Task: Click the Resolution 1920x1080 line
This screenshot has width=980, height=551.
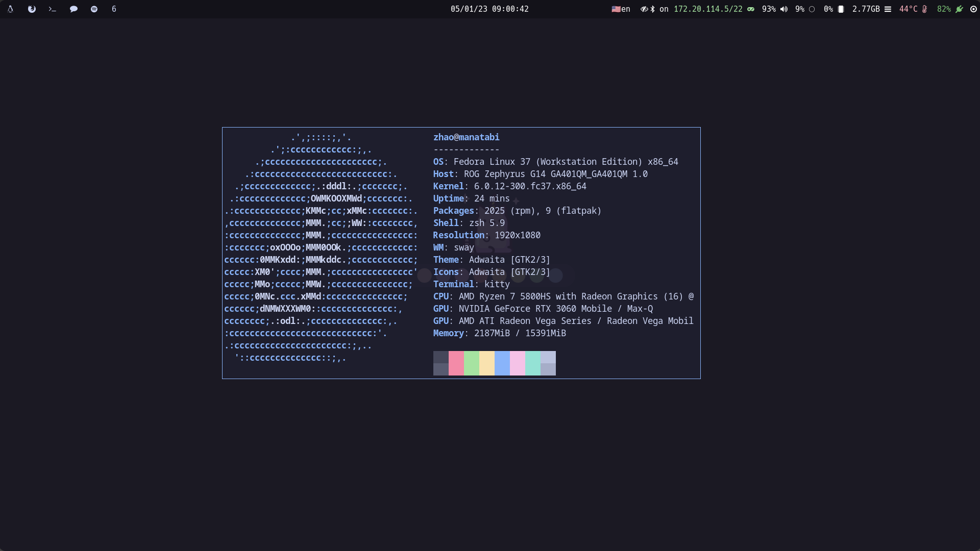Action: tap(487, 235)
